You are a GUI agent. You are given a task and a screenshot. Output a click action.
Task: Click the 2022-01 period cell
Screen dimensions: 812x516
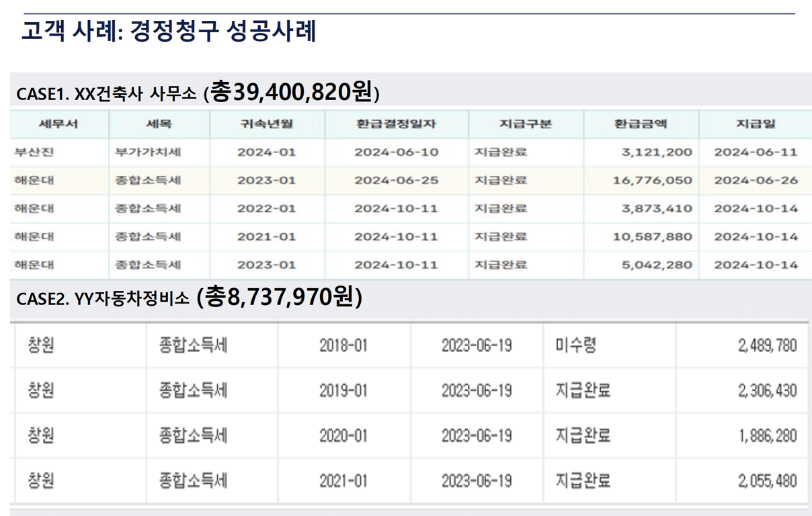267,209
